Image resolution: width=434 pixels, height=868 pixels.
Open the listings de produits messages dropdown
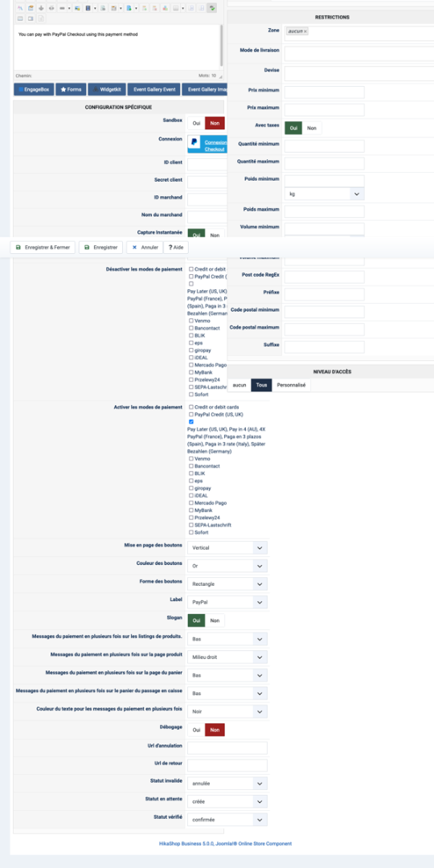[227, 639]
